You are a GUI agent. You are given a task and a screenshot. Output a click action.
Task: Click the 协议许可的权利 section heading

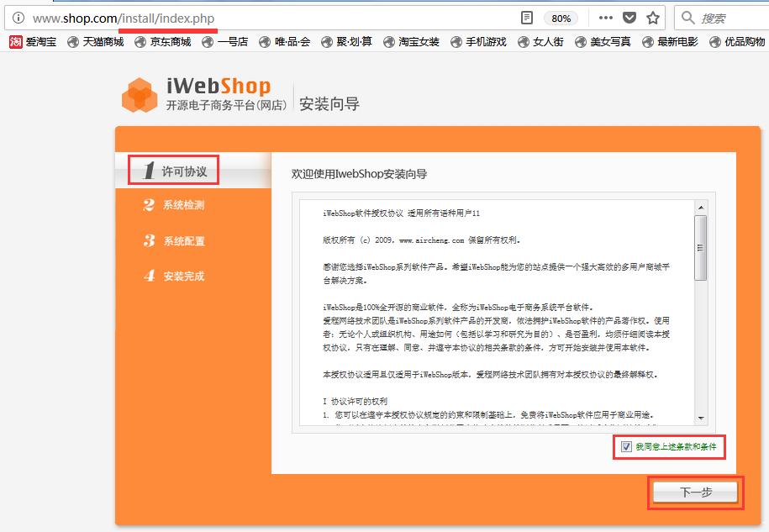pos(355,401)
